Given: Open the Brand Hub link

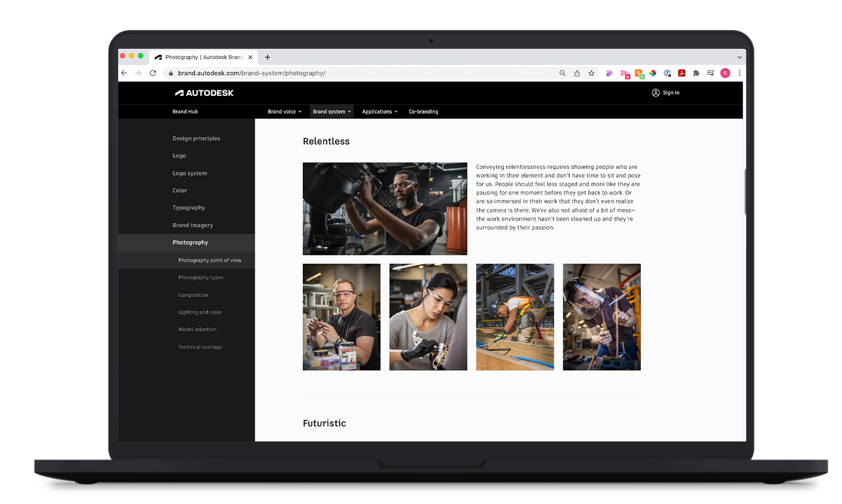Looking at the screenshot, I should (185, 112).
